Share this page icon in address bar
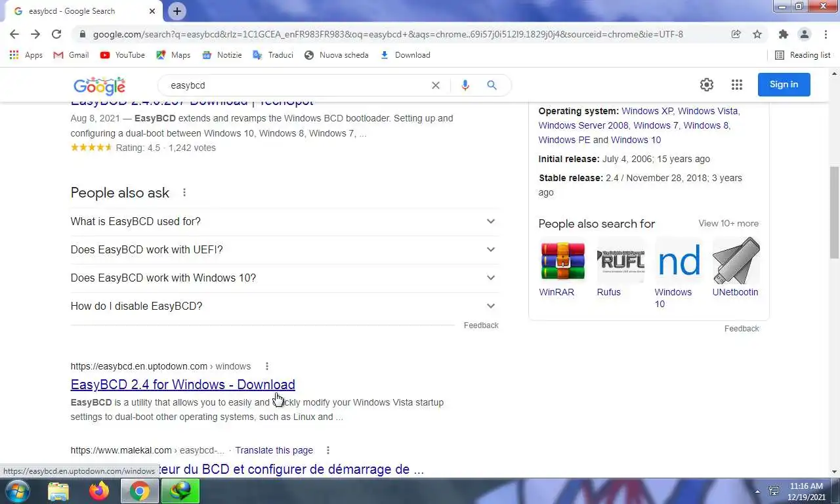The width and height of the screenshot is (840, 504). pos(736,34)
